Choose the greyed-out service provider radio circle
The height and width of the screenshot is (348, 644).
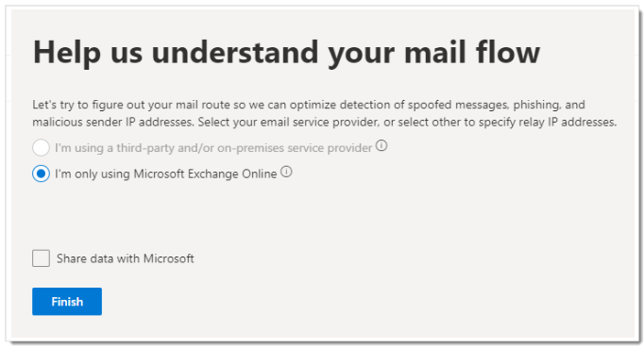tap(41, 148)
